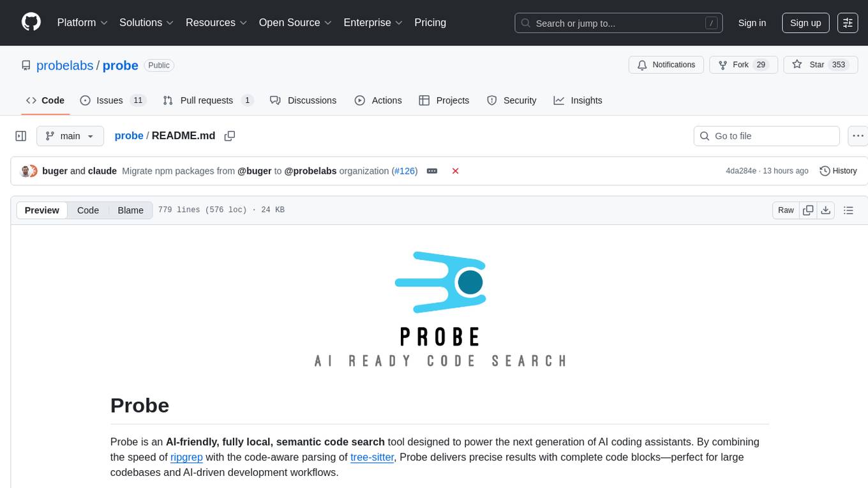Open claude's commit author link
Image resolution: width=868 pixels, height=488 pixels.
102,171
